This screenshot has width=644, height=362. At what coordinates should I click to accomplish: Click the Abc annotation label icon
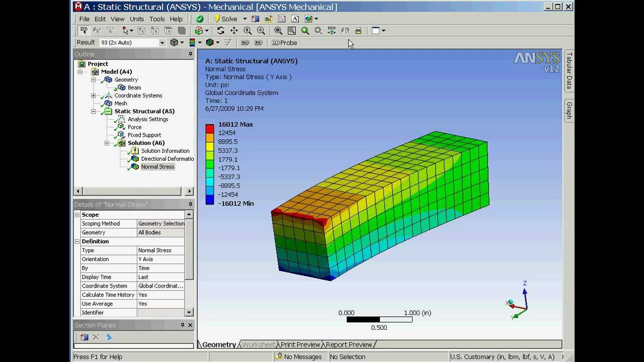click(x=269, y=19)
